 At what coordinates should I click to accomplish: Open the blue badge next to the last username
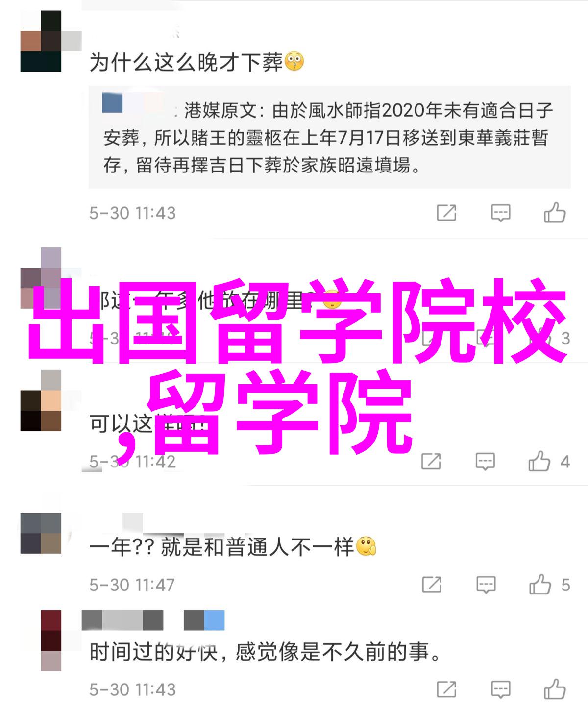click(x=214, y=620)
